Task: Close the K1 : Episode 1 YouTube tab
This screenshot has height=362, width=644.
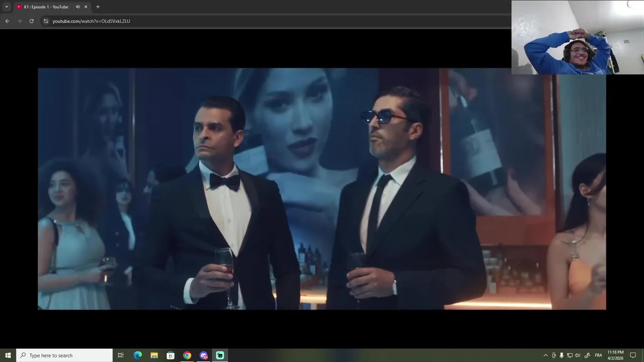Action: click(86, 7)
